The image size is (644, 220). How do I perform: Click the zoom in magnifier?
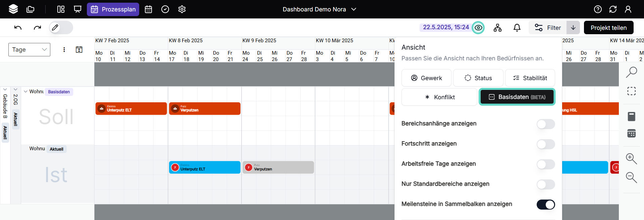tap(631, 158)
